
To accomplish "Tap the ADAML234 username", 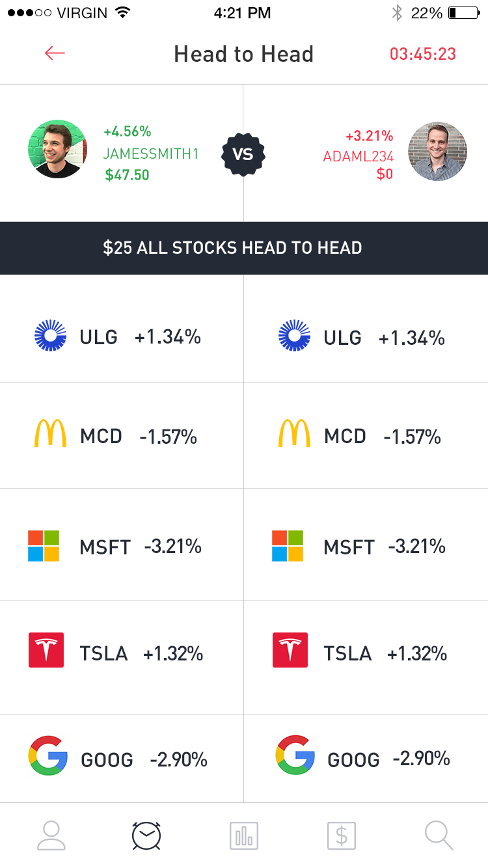I will [358, 157].
